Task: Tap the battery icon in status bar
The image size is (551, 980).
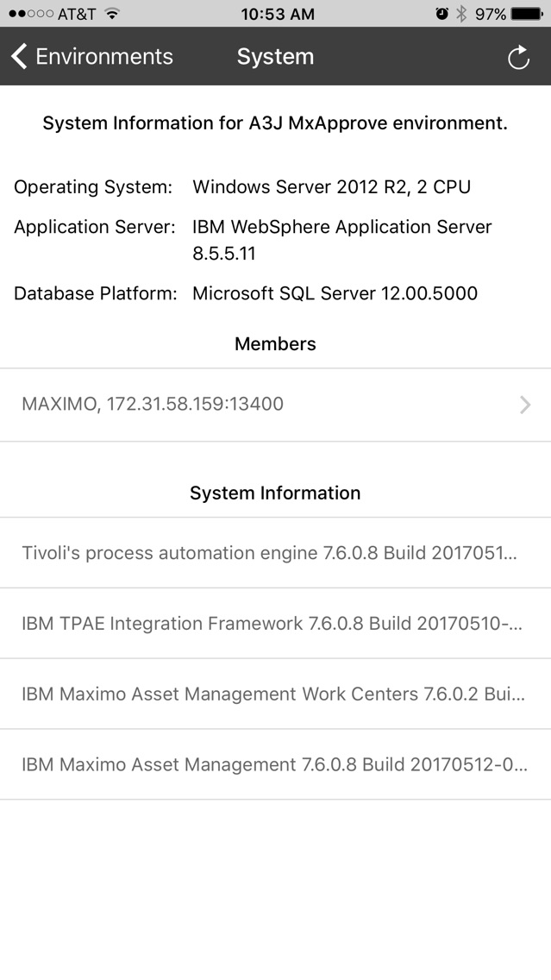Action: [x=526, y=14]
